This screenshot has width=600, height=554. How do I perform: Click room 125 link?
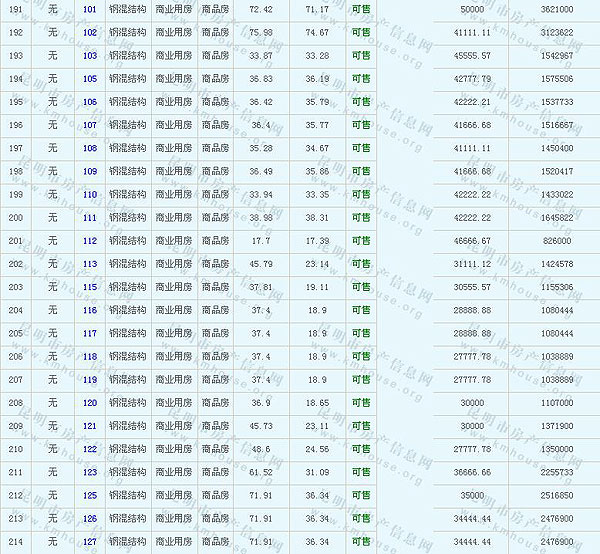[90, 495]
